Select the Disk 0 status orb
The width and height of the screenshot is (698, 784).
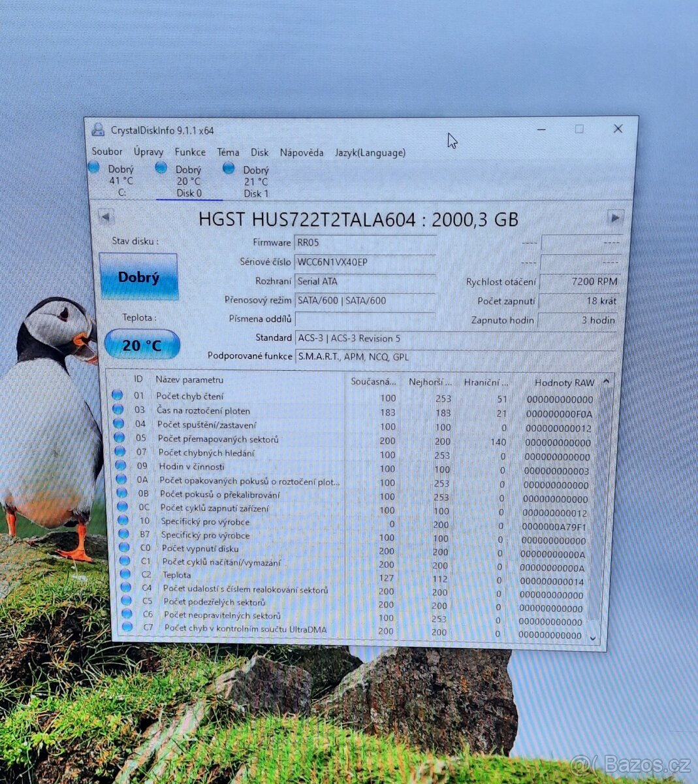pos(161,168)
